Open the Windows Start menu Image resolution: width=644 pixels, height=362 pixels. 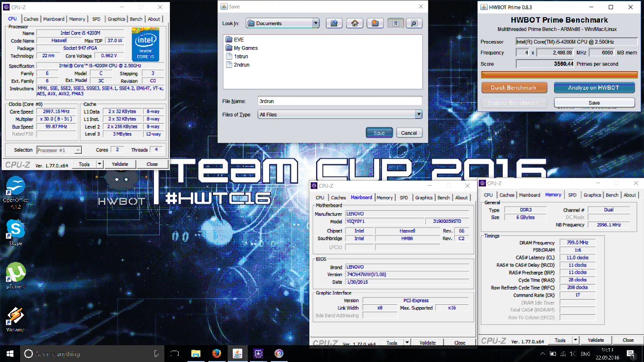(x=10, y=354)
